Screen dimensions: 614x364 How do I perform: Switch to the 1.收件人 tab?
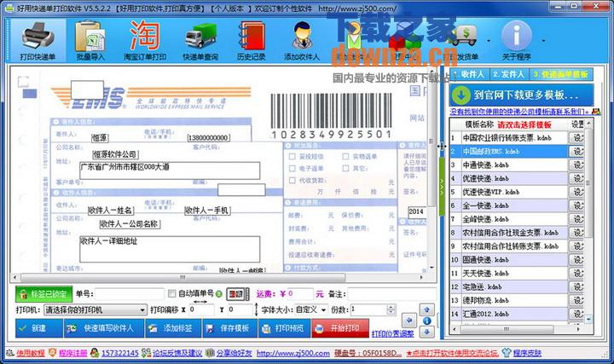pyautogui.click(x=472, y=75)
